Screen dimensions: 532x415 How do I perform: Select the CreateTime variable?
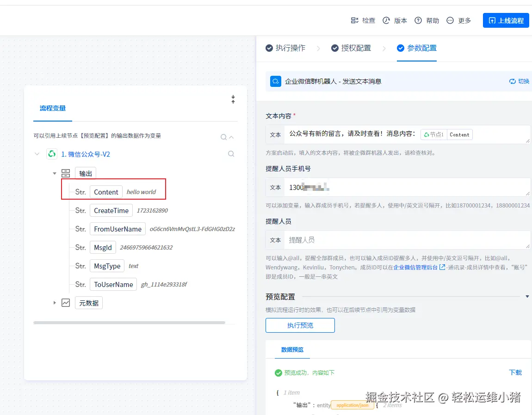(x=111, y=211)
